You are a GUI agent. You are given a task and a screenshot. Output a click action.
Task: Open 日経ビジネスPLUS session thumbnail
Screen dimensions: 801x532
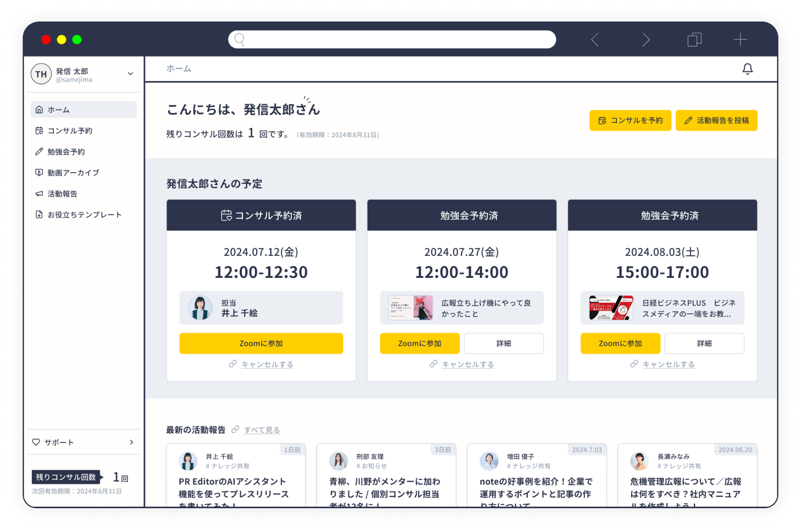pos(611,308)
